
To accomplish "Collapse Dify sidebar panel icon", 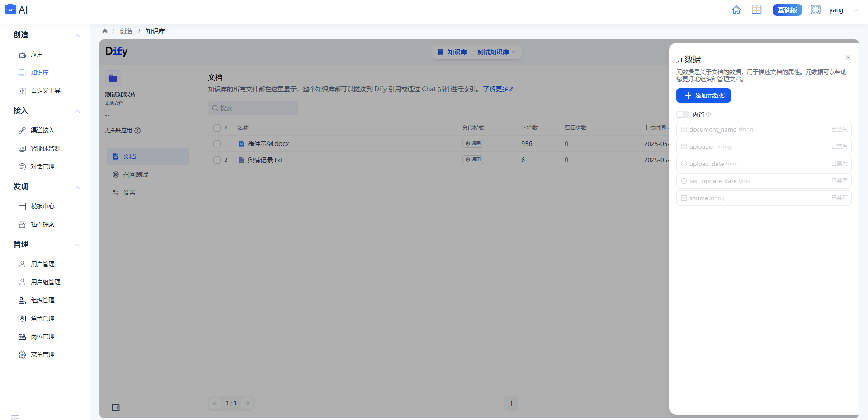I will coord(116,407).
